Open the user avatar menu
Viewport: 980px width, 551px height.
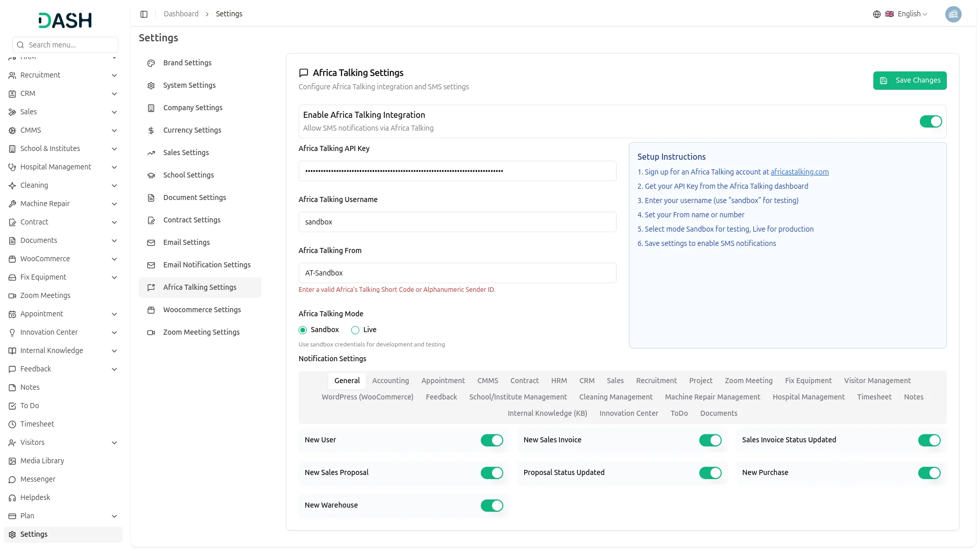click(953, 14)
